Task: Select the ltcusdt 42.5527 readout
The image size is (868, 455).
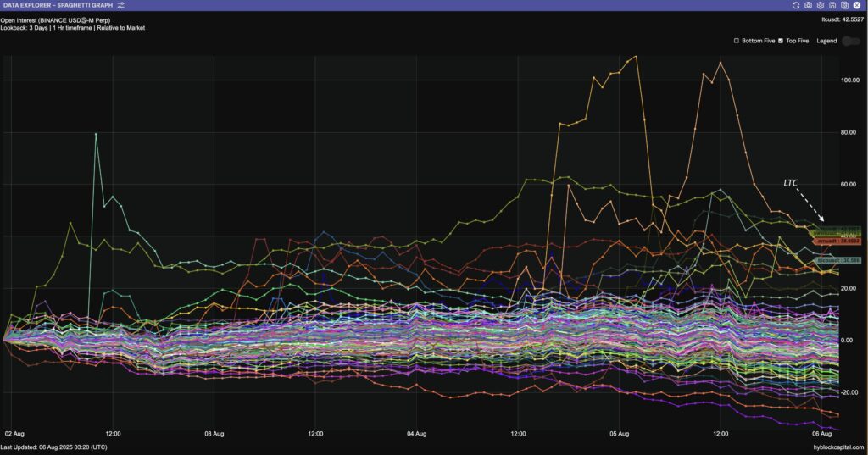Action: pyautogui.click(x=843, y=19)
